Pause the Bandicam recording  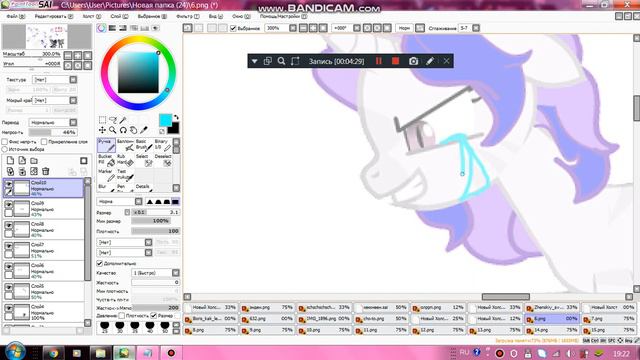pos(378,61)
